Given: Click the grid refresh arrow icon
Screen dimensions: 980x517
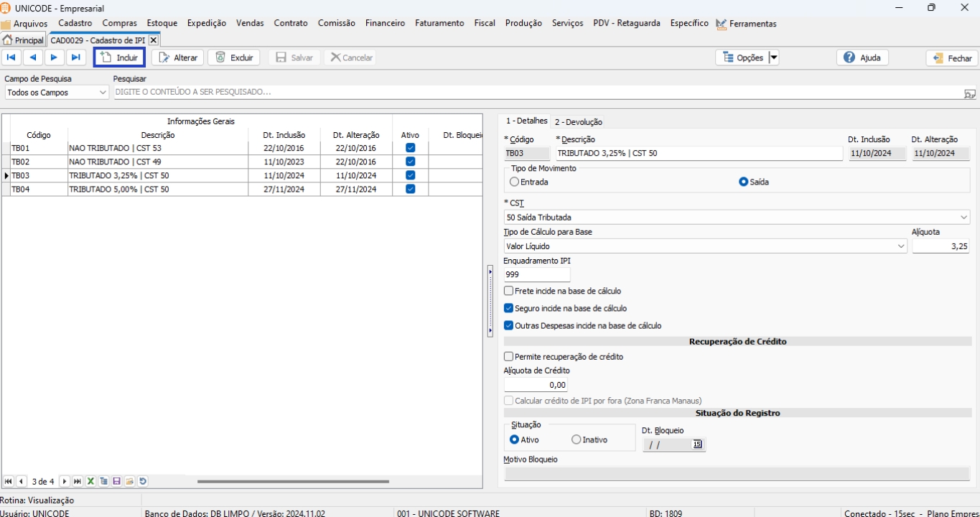Looking at the screenshot, I should (143, 481).
